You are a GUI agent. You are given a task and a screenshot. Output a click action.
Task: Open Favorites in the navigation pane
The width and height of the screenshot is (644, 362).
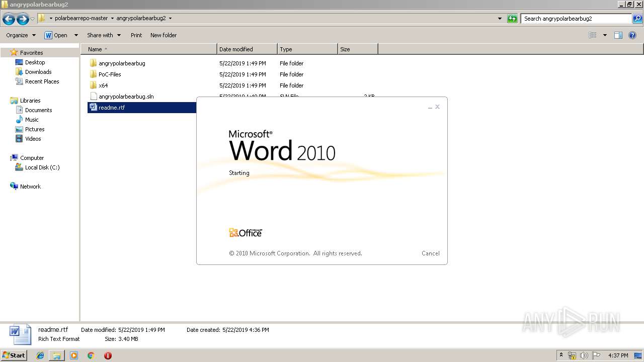click(x=31, y=53)
